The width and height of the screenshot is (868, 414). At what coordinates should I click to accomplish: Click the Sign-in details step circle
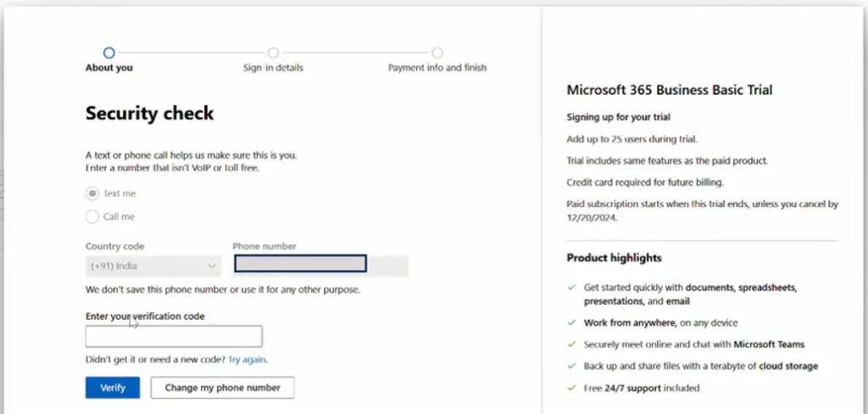pos(273,53)
